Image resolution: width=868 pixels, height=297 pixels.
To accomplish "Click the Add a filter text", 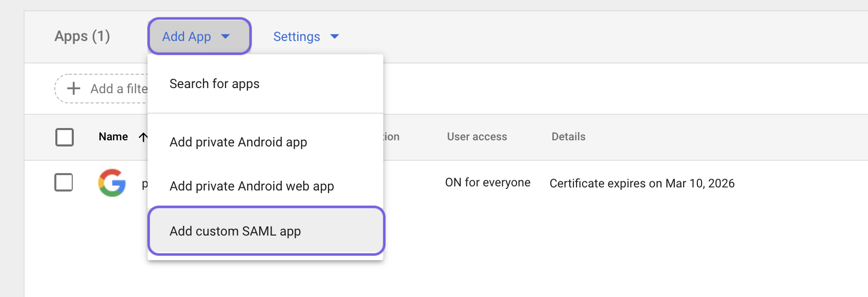I will (x=119, y=89).
